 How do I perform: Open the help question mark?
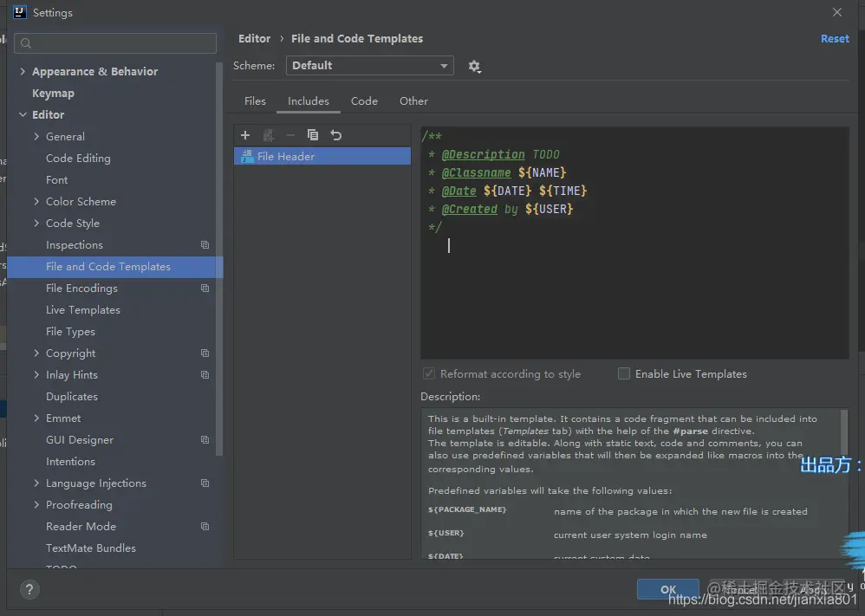point(29,589)
